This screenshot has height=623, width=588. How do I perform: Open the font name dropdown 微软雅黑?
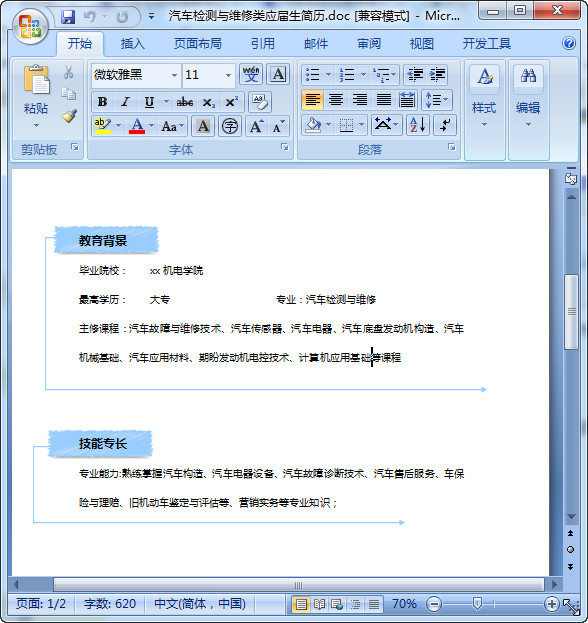tap(174, 75)
